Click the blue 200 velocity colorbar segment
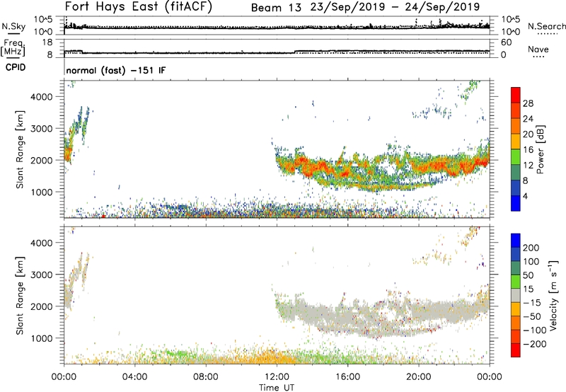 pyautogui.click(x=516, y=241)
